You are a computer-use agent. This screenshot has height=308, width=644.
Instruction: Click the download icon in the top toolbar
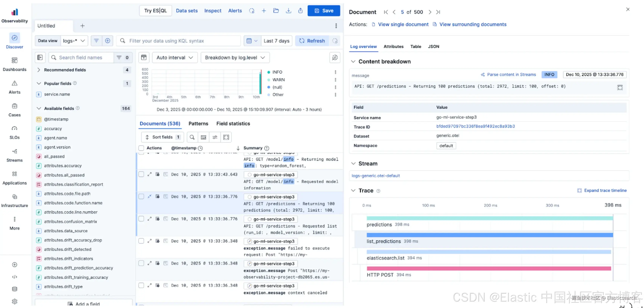[x=288, y=11]
